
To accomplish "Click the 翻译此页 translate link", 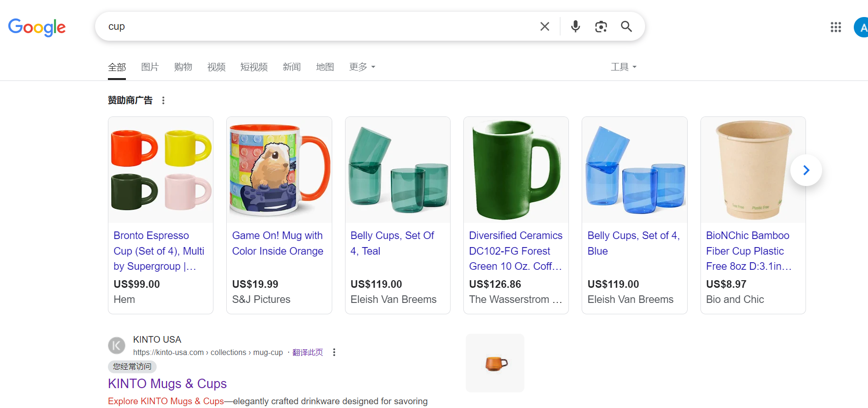I will [308, 352].
